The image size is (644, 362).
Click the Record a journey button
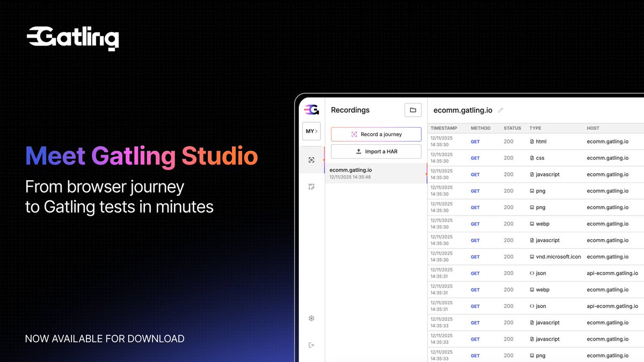[x=376, y=134]
